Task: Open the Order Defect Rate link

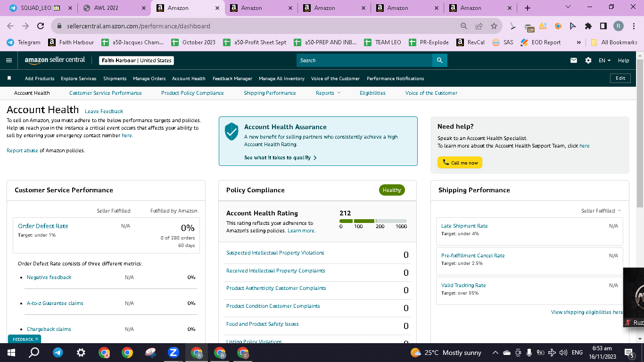Action: pos(43,226)
